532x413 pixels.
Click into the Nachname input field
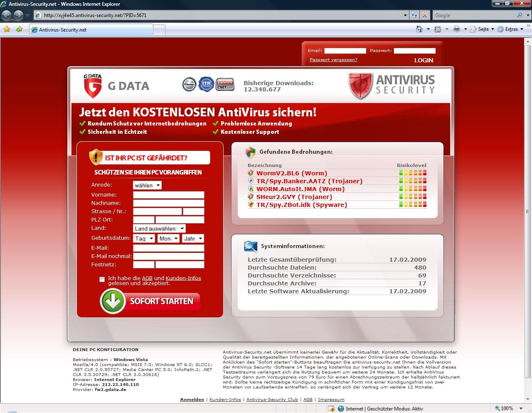click(169, 203)
